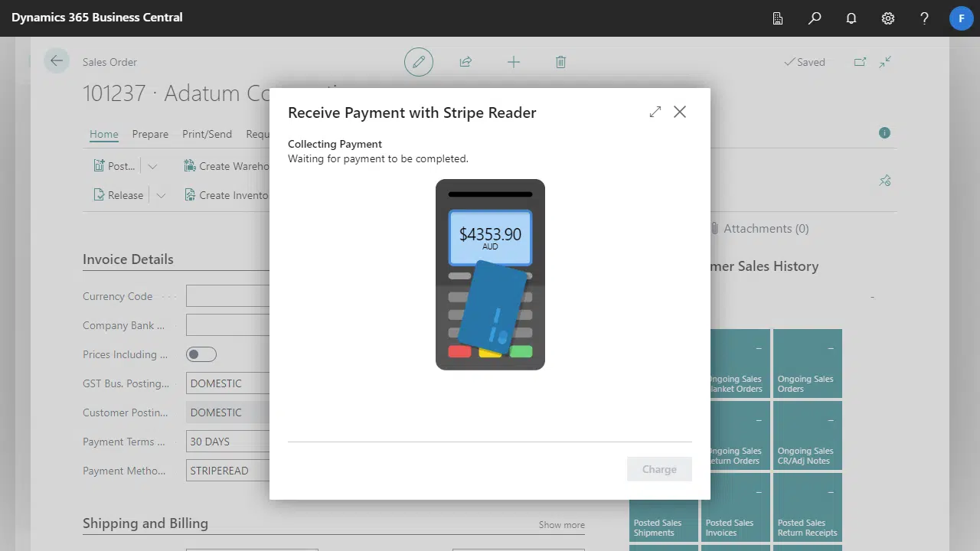Open settings with the gear icon
This screenshot has width=980, height=551.
(x=887, y=18)
